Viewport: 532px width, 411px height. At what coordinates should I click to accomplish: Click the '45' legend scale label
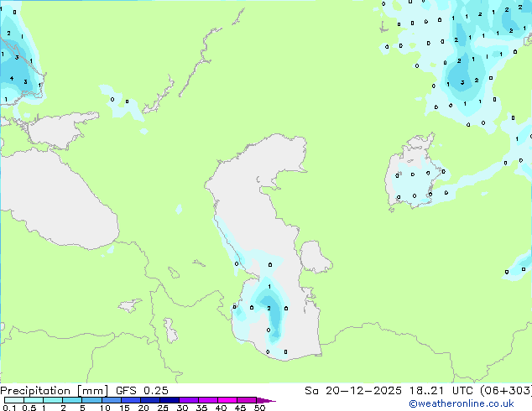(240, 408)
